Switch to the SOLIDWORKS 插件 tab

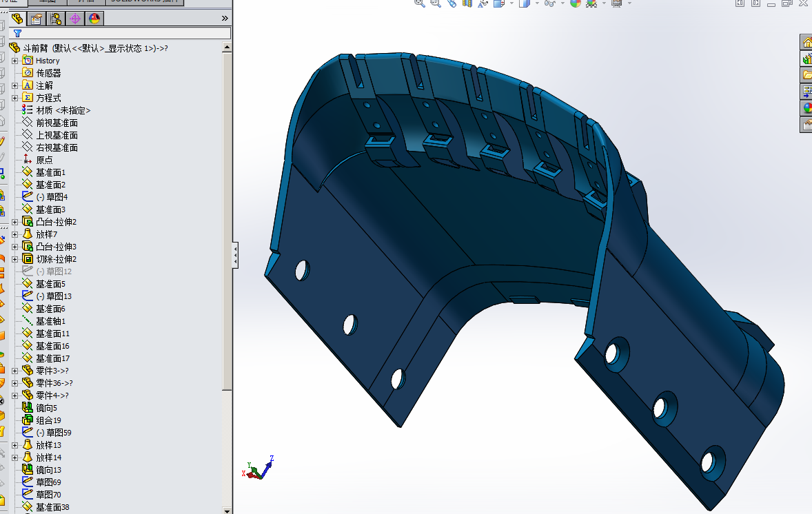coord(145,2)
